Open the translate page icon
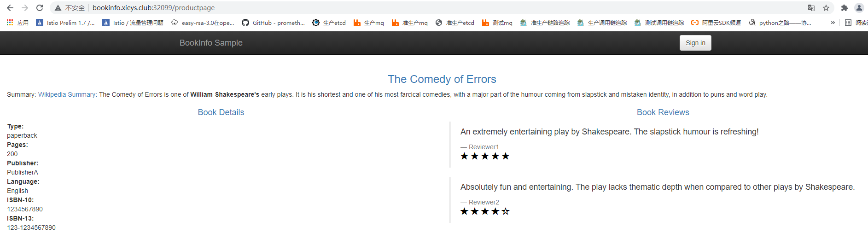This screenshot has height=239, width=868. click(811, 8)
